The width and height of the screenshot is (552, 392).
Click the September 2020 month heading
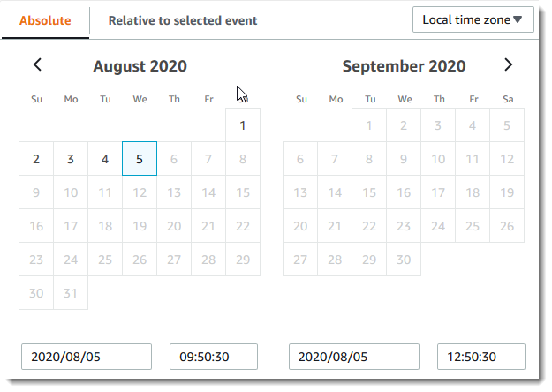point(404,66)
